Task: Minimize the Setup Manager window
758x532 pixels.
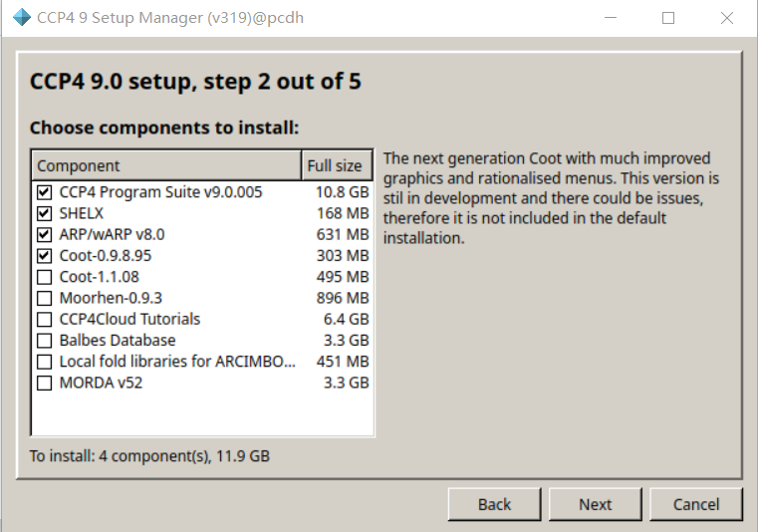Action: [x=611, y=18]
